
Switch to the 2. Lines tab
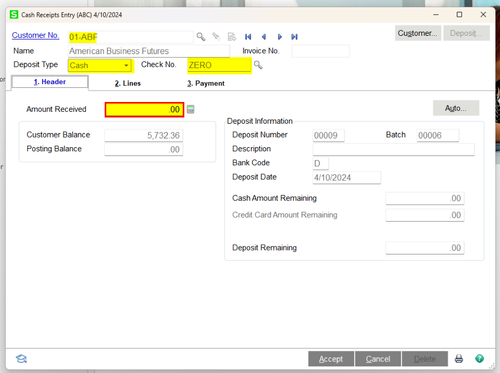(x=128, y=83)
